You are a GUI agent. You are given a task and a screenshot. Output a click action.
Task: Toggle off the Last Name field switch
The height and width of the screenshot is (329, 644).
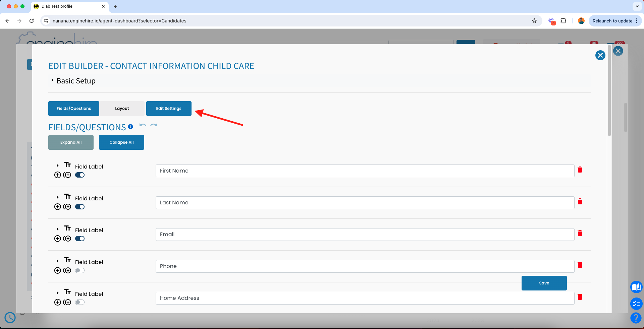(80, 207)
